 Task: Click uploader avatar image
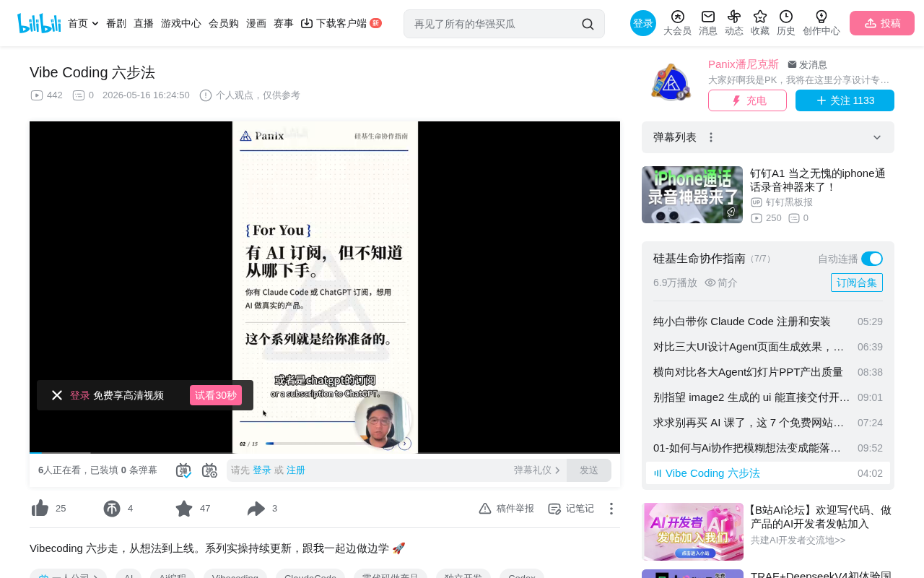tap(671, 84)
